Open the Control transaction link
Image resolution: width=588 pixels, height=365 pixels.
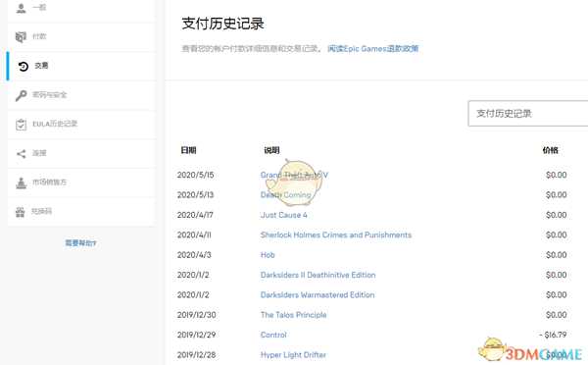tap(273, 335)
